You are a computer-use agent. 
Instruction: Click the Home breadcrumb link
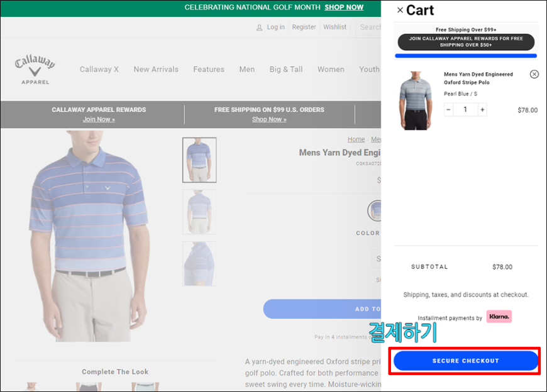(356, 139)
